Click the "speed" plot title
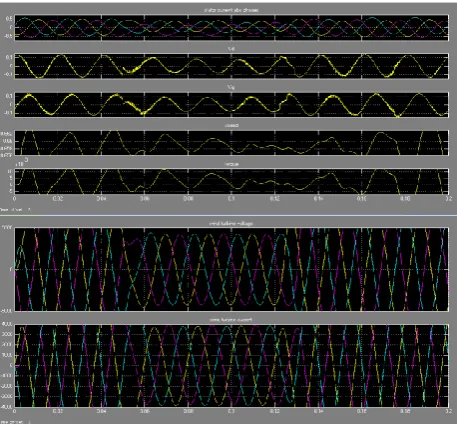Viewport: 457px width, 424px height. pos(231,126)
